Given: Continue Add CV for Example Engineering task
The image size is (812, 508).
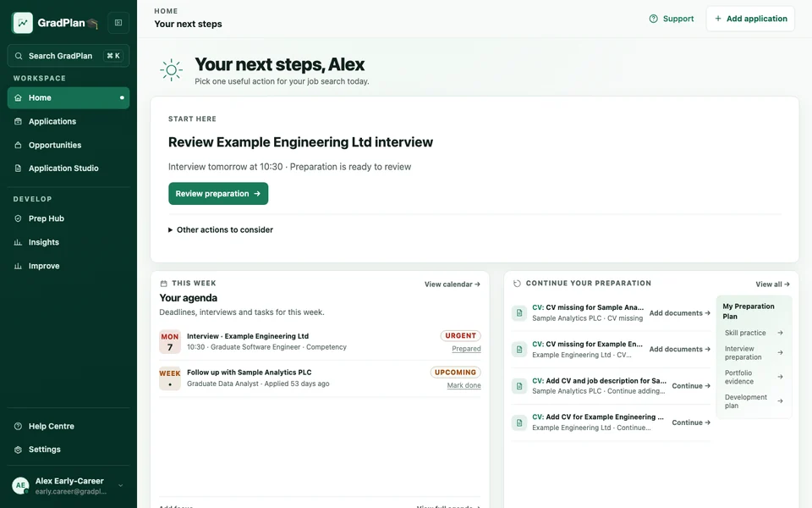Looking at the screenshot, I should (691, 422).
